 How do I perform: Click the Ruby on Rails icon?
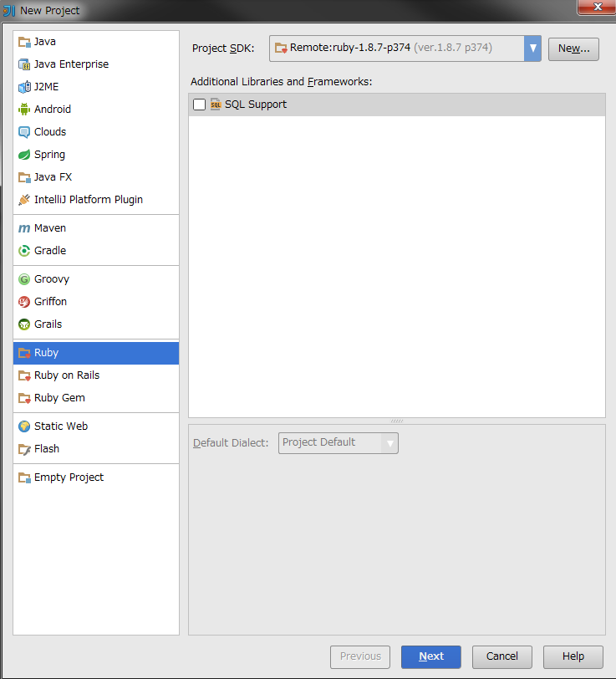(x=24, y=375)
